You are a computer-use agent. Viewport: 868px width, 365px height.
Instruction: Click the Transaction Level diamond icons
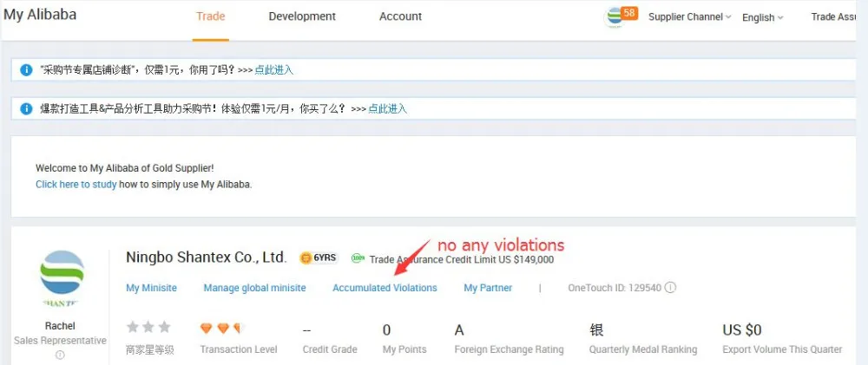[x=223, y=329]
